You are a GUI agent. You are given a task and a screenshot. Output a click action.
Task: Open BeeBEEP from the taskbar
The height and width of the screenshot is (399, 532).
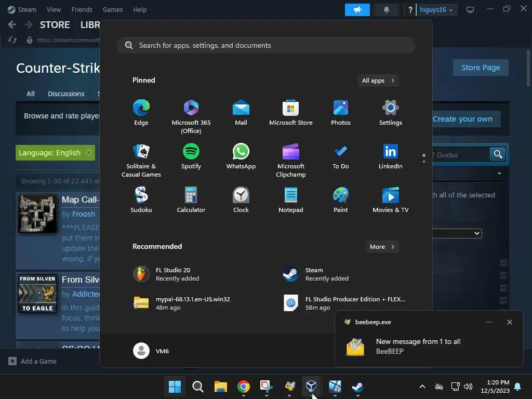click(x=289, y=387)
